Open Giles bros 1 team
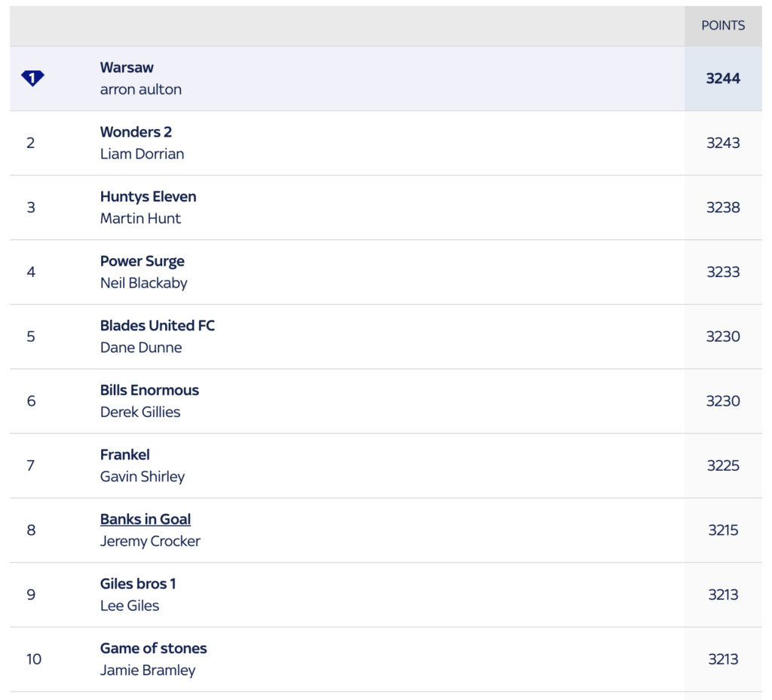The image size is (772, 700). click(138, 584)
